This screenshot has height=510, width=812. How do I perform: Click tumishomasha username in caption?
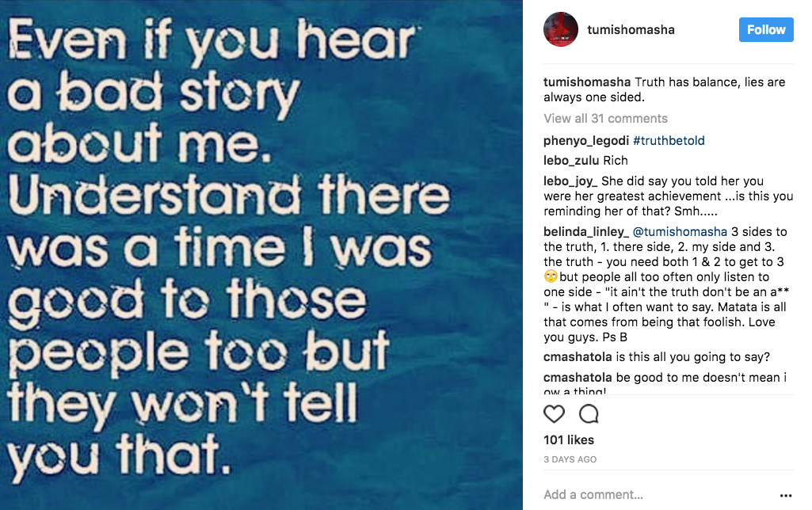click(587, 82)
